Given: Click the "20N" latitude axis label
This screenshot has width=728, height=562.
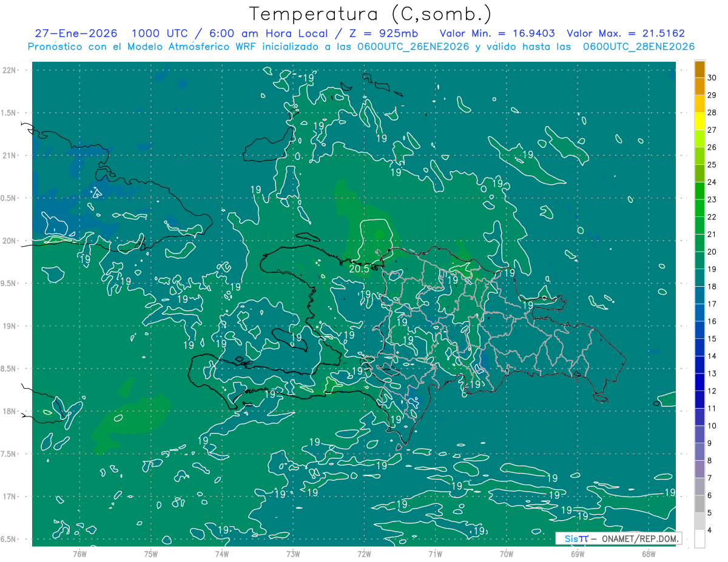Looking at the screenshot, I should point(10,241).
